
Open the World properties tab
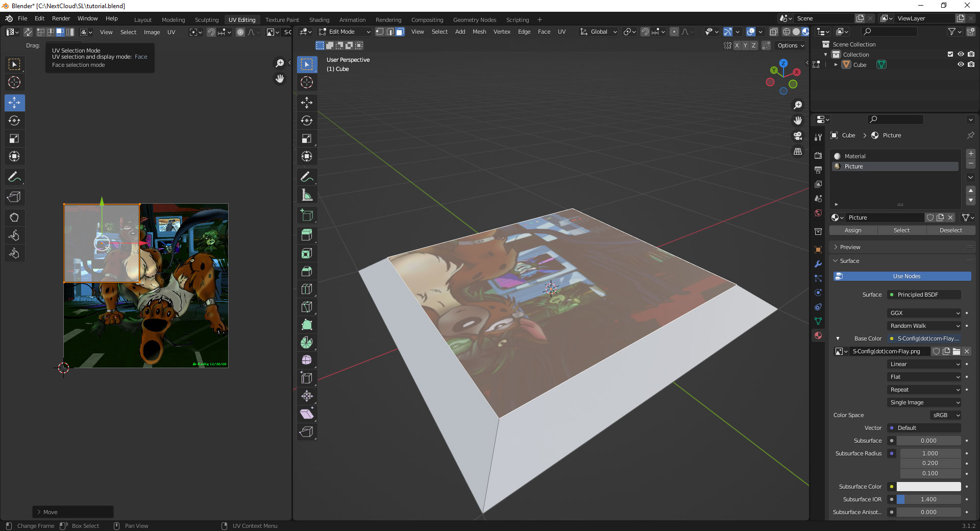click(818, 213)
